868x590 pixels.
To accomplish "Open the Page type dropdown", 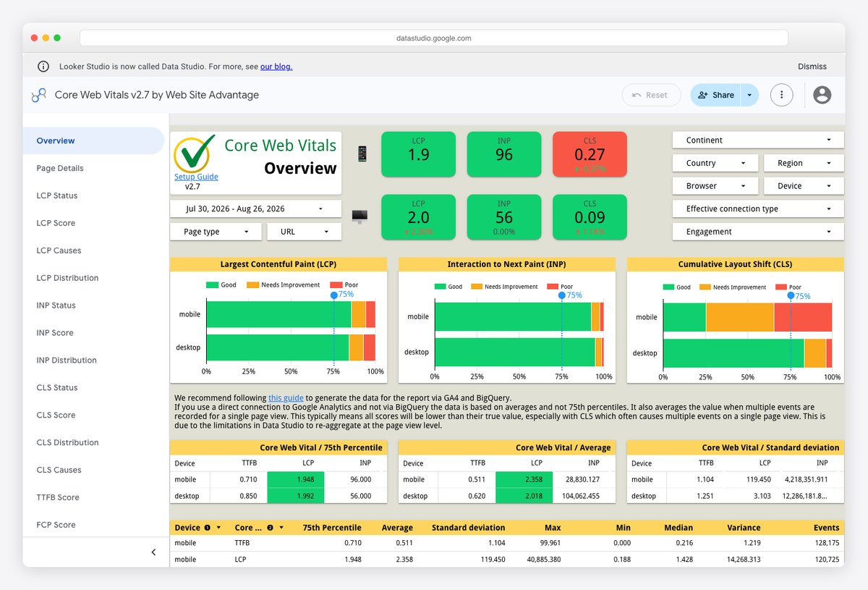I will (x=215, y=232).
